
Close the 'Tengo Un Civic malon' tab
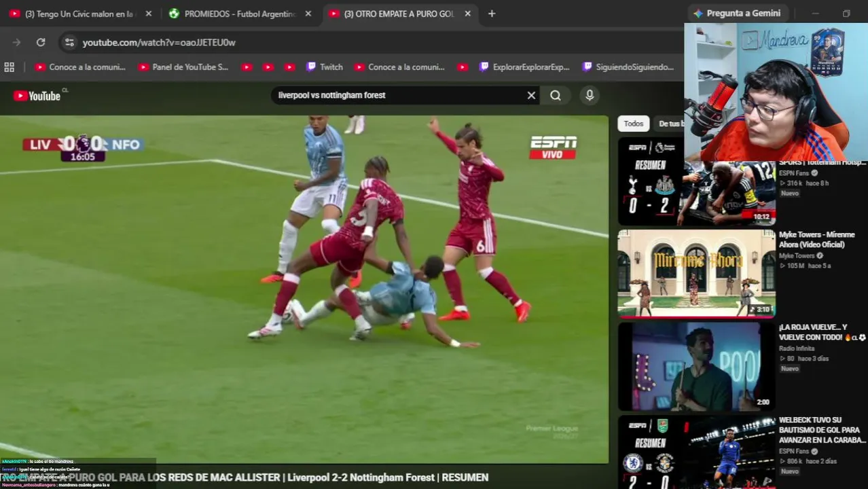(149, 14)
